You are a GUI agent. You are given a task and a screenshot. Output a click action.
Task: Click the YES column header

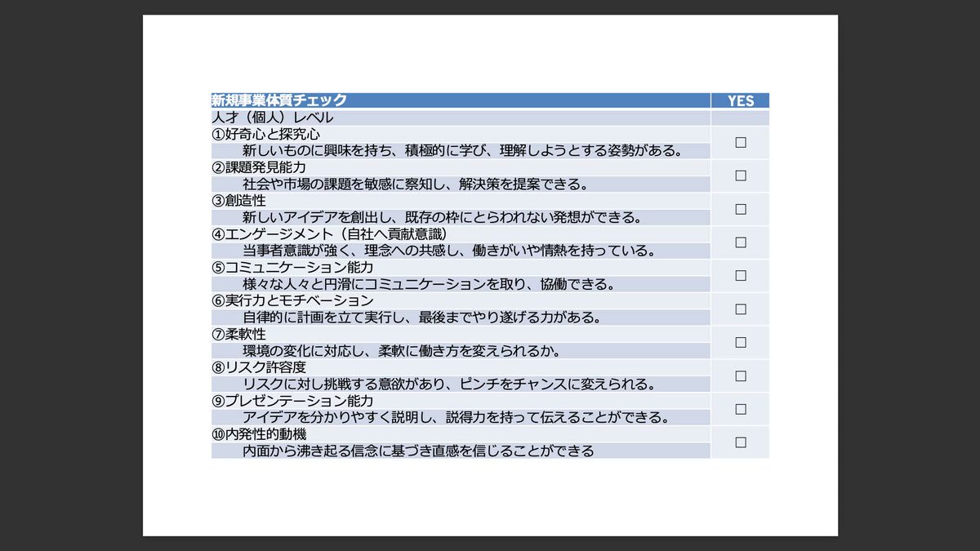tap(740, 101)
